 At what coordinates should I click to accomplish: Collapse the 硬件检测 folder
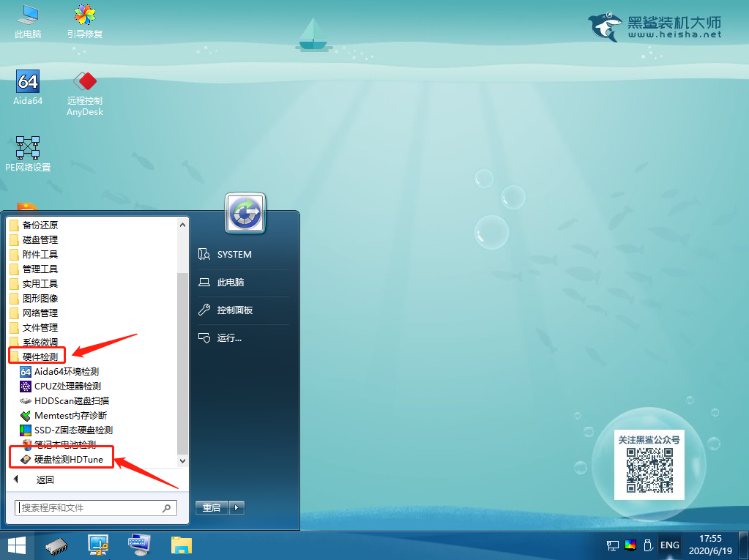34,356
